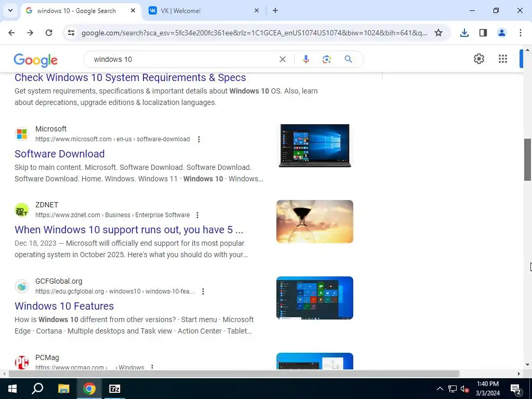Click scrollbar down arrow
The width and height of the screenshot is (532, 399).
click(x=528, y=365)
